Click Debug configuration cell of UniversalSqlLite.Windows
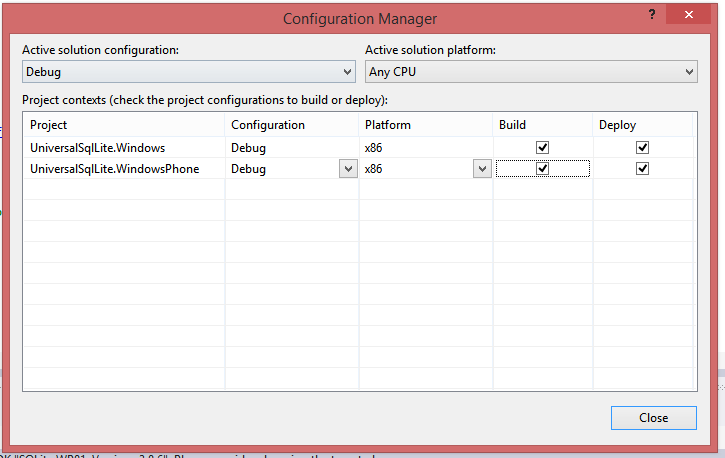 tap(292, 148)
